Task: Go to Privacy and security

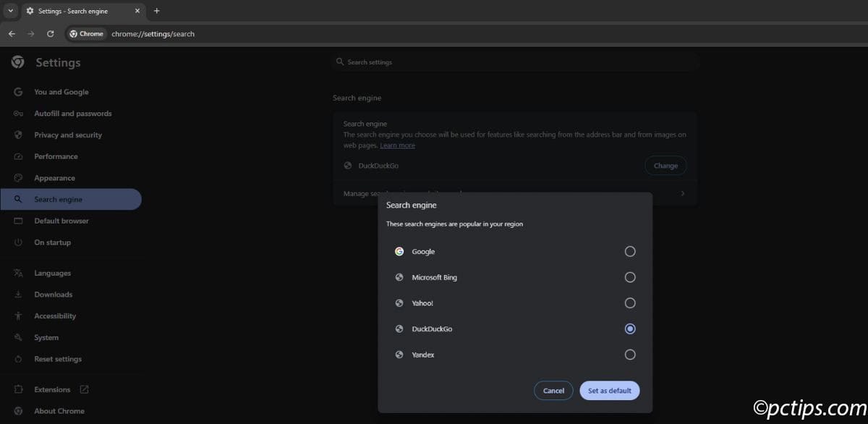Action: pyautogui.click(x=71, y=135)
